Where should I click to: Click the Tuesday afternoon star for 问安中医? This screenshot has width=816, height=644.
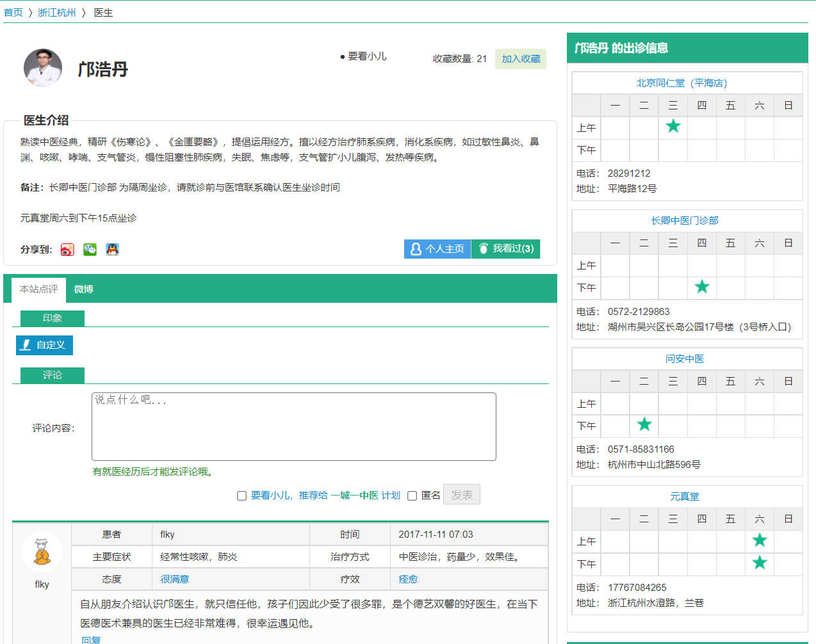click(x=644, y=424)
